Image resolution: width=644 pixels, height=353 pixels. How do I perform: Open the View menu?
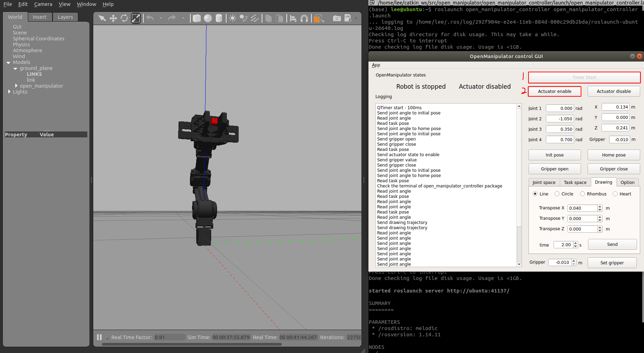tap(64, 4)
